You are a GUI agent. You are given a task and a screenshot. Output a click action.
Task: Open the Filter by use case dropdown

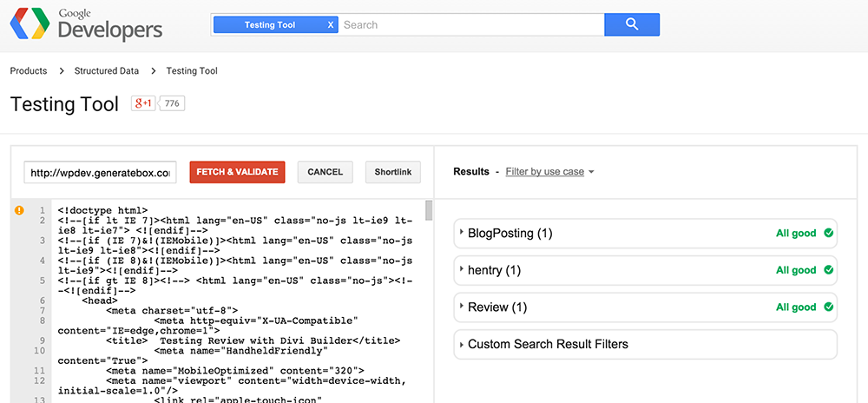coord(545,172)
